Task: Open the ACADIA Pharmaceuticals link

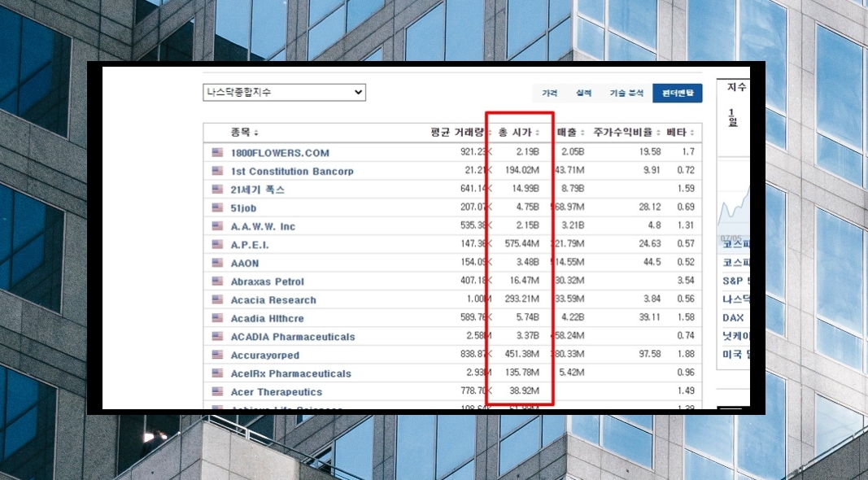Action: [293, 337]
